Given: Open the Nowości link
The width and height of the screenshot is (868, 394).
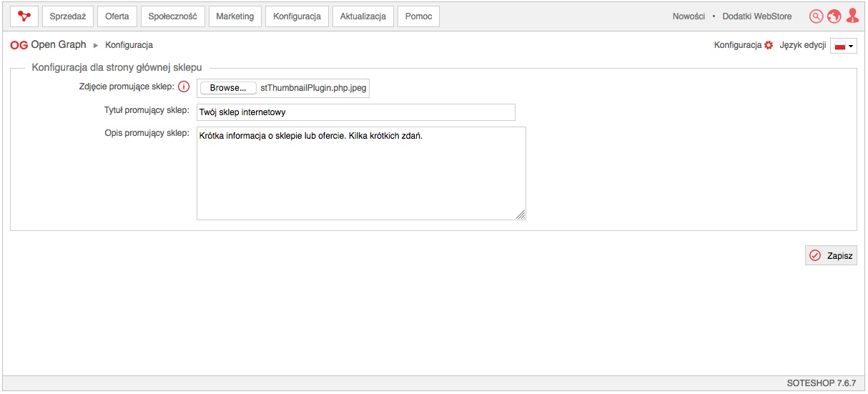Looking at the screenshot, I should tap(689, 16).
